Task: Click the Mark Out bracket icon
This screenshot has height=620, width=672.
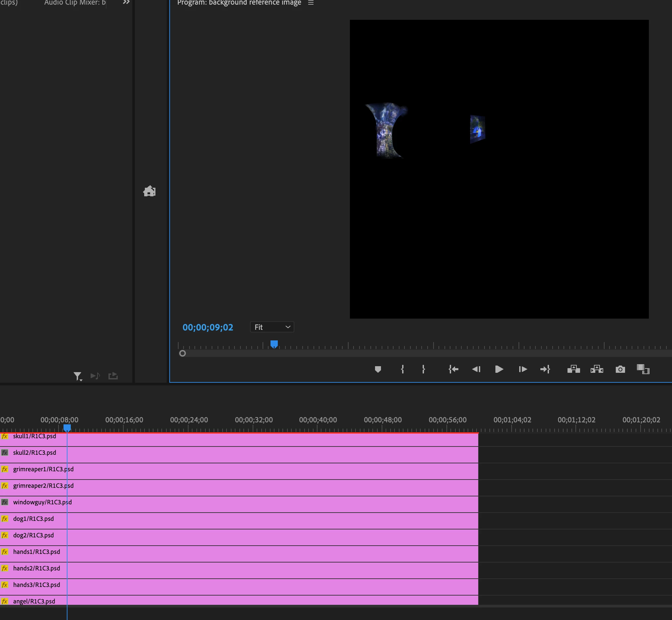Action: click(x=423, y=369)
